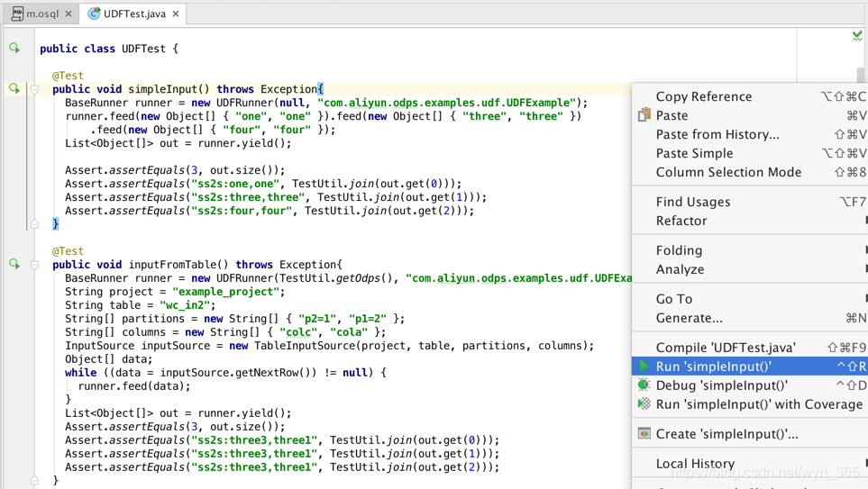Click the while keyword in the loop

point(80,373)
